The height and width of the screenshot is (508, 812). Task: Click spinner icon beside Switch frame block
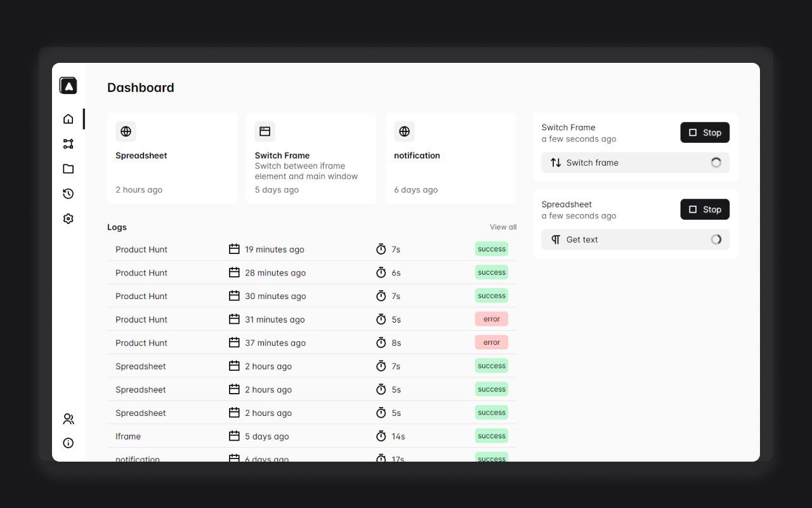coord(716,163)
